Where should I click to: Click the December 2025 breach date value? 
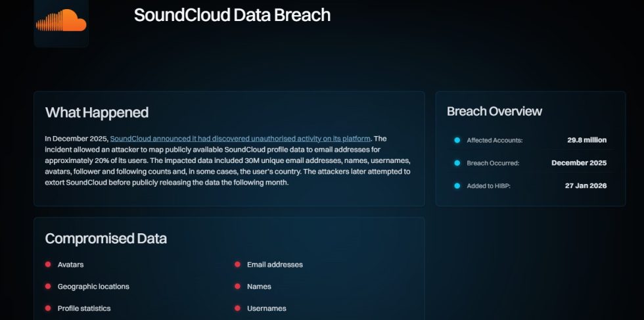pyautogui.click(x=579, y=163)
